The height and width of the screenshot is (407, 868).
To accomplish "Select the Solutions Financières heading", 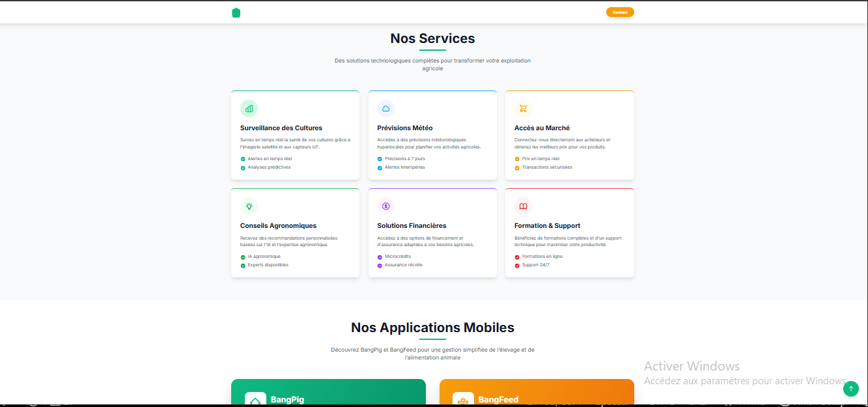I will pos(412,226).
